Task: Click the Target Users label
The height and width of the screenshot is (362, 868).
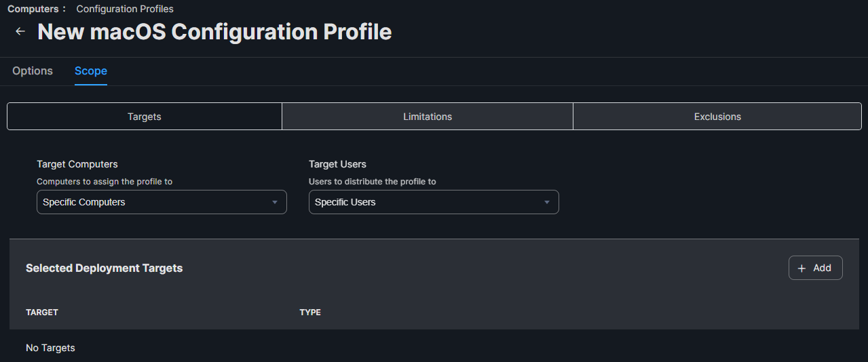Action: pyautogui.click(x=337, y=164)
